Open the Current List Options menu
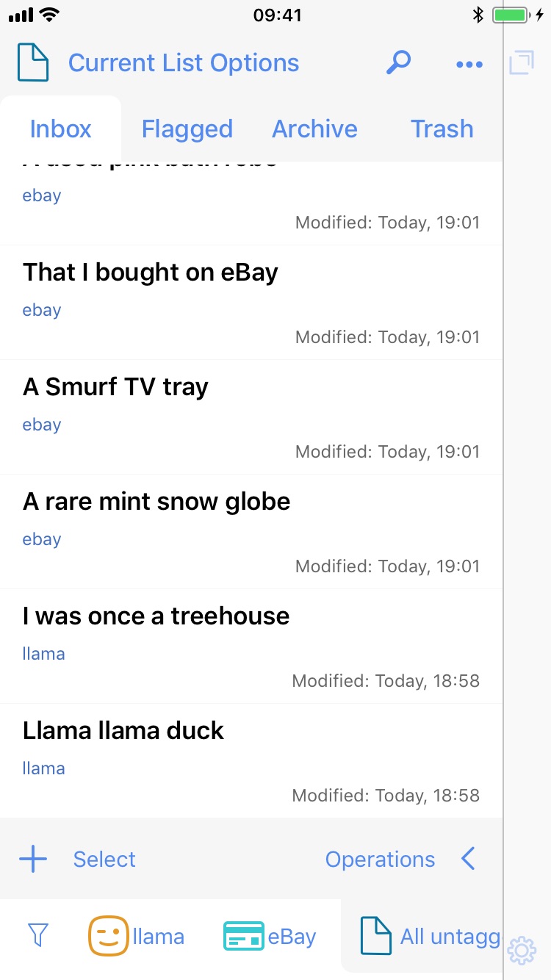 click(x=184, y=63)
